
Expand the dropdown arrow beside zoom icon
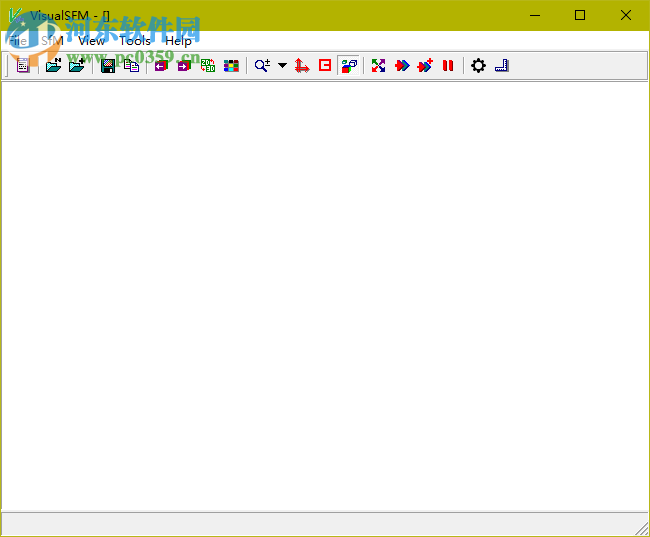[282, 66]
